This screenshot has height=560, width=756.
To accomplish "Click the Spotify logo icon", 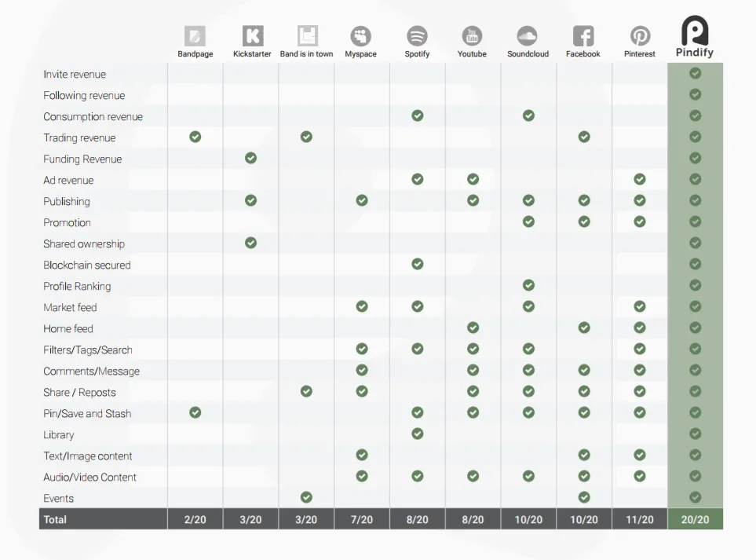I will pos(417,36).
